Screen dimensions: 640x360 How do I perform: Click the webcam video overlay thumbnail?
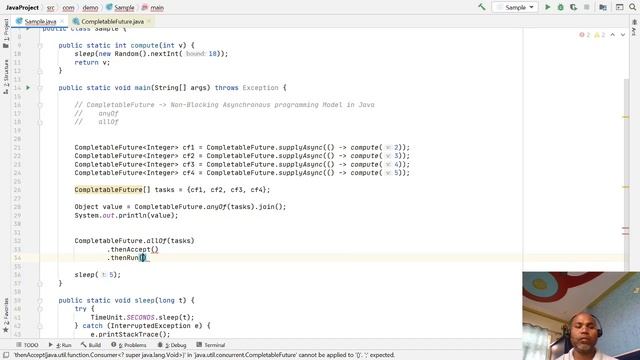click(581, 316)
